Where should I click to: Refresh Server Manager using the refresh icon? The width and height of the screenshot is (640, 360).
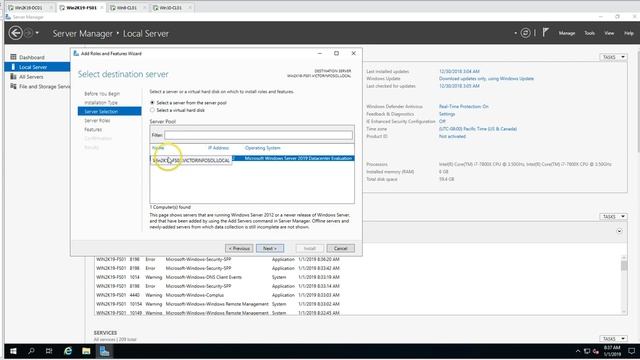[525, 33]
